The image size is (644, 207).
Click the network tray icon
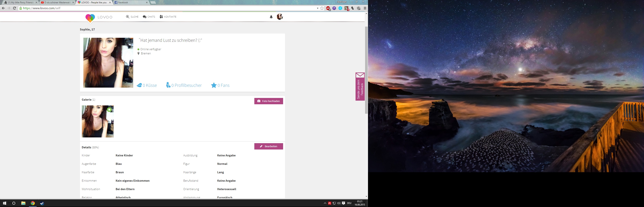[334, 203]
